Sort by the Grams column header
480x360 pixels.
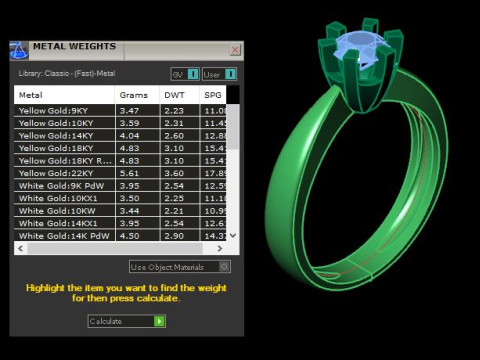click(137, 95)
